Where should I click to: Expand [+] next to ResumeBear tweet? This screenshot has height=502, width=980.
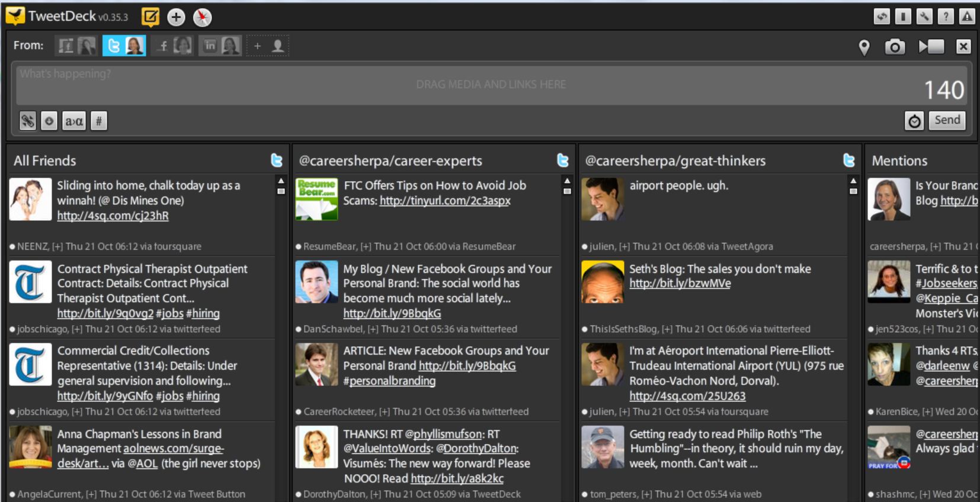pyautogui.click(x=366, y=246)
